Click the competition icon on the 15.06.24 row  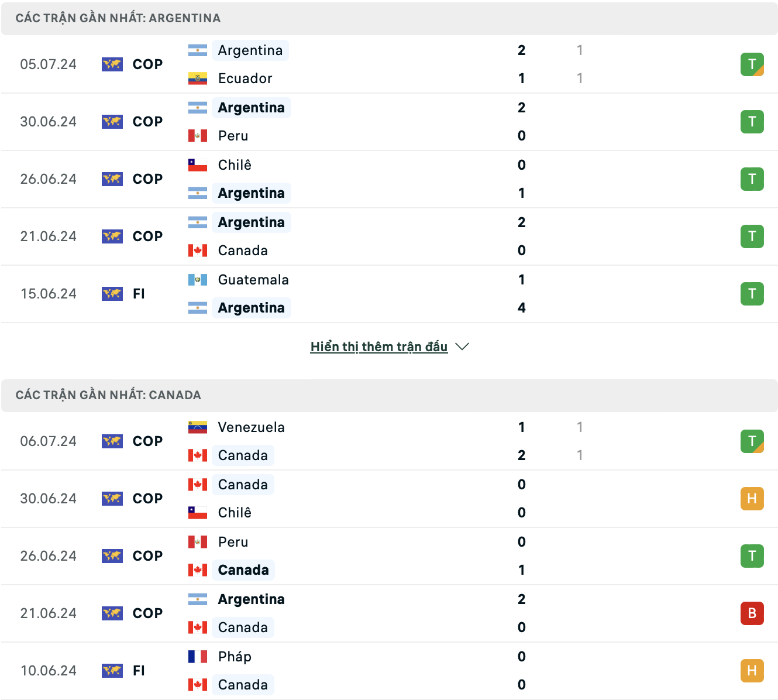click(112, 294)
